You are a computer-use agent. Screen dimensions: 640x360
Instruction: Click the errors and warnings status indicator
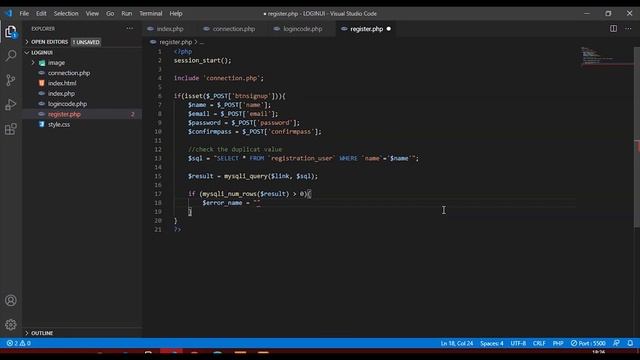coord(18,343)
